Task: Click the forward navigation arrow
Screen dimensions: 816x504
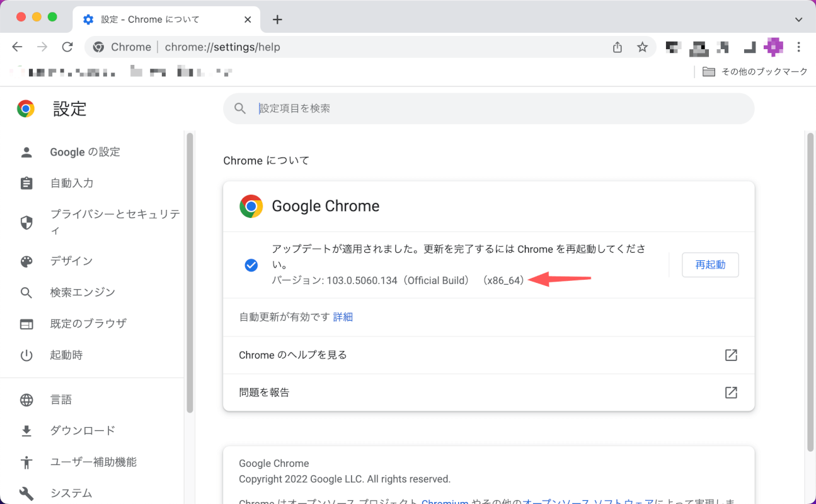Action: click(42, 47)
